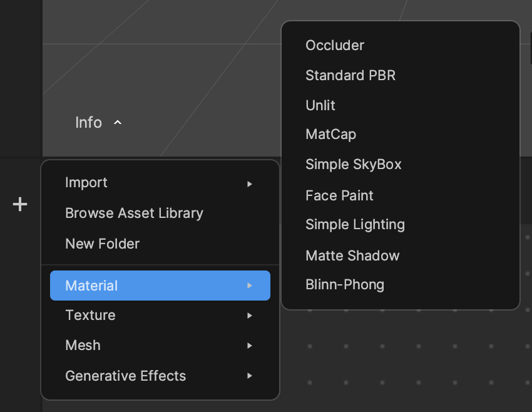Click the highlighted Material menu item

[x=160, y=286]
